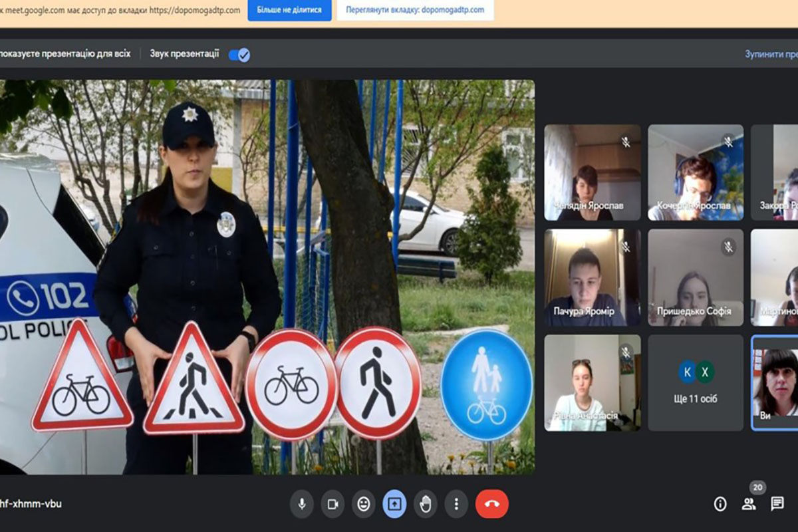Click the muted mic icon on Пачура Яромір
Viewport: 798px width, 532px height.
(625, 247)
